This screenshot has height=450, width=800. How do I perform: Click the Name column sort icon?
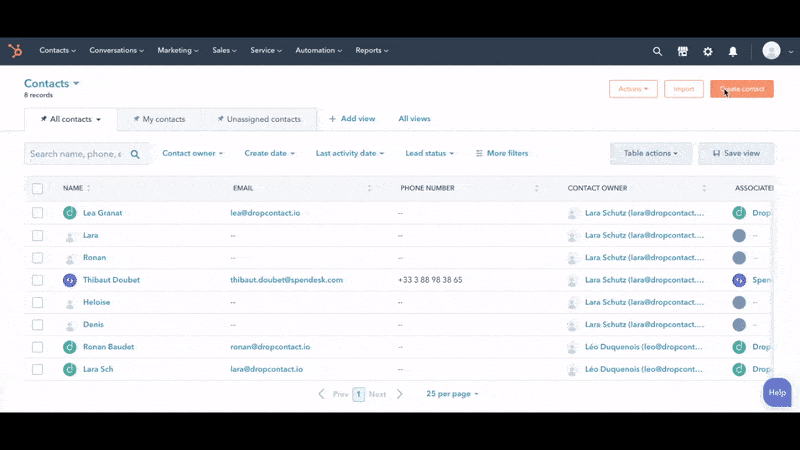coord(88,188)
